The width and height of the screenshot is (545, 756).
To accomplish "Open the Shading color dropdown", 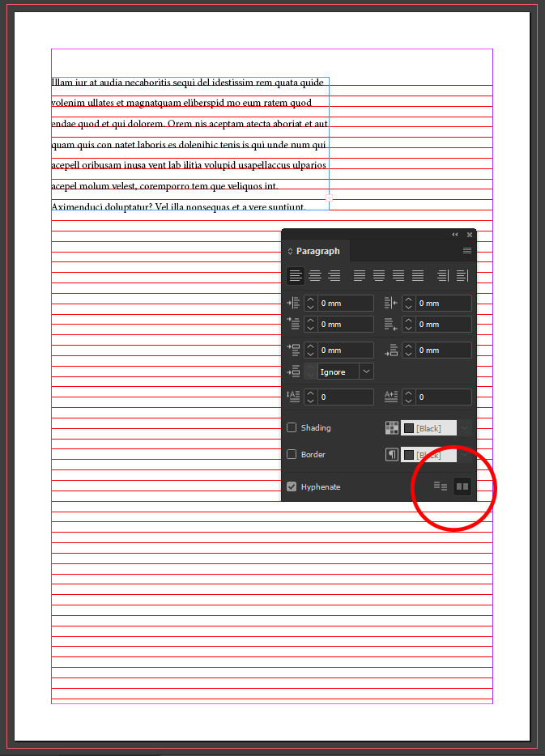I will tap(465, 428).
